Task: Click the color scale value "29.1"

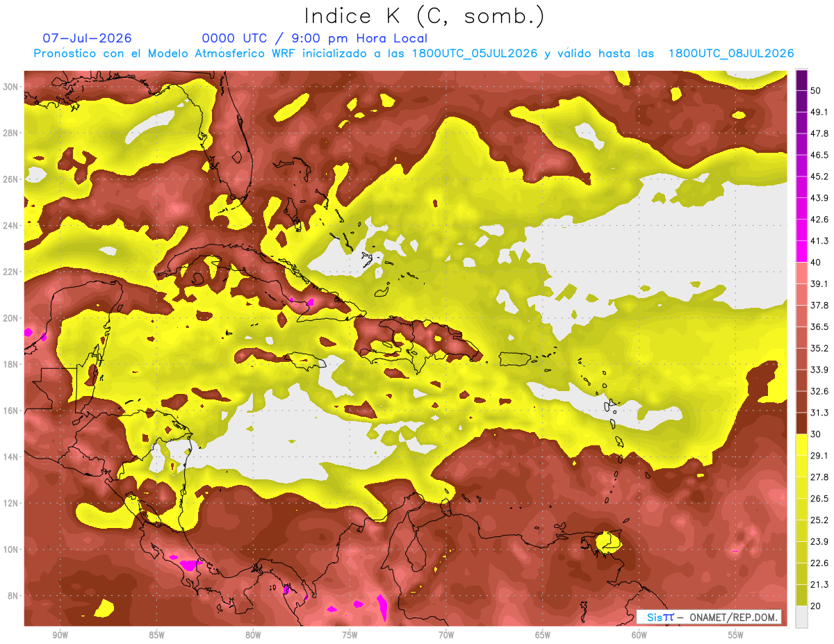Action: (819, 456)
